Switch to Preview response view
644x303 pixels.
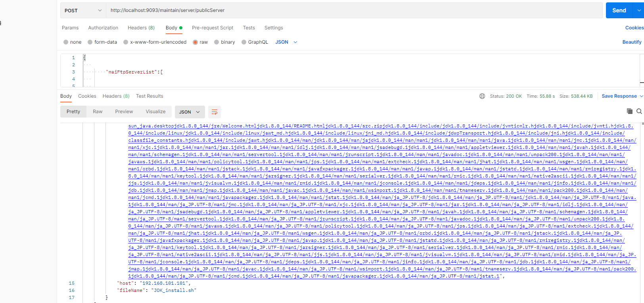124,112
